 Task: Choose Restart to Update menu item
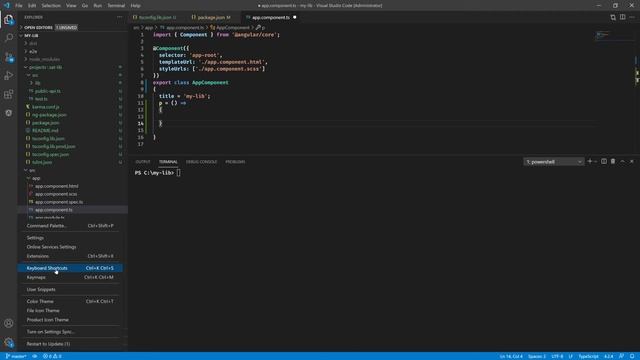(70, 344)
